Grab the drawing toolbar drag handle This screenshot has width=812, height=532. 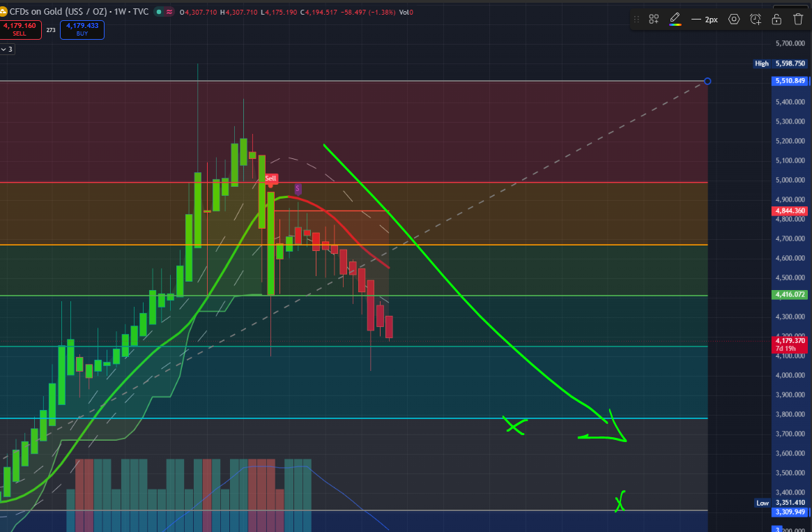(x=636, y=19)
